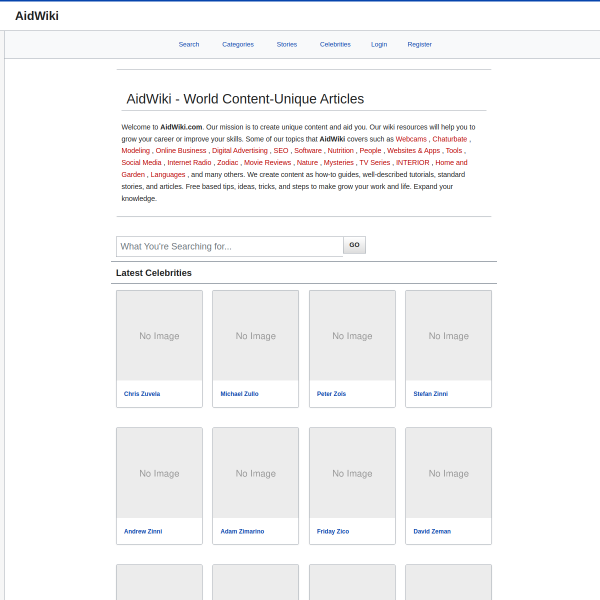Image resolution: width=600 pixels, height=600 pixels.
Task: Open the Zodiac topic link
Action: pos(227,163)
